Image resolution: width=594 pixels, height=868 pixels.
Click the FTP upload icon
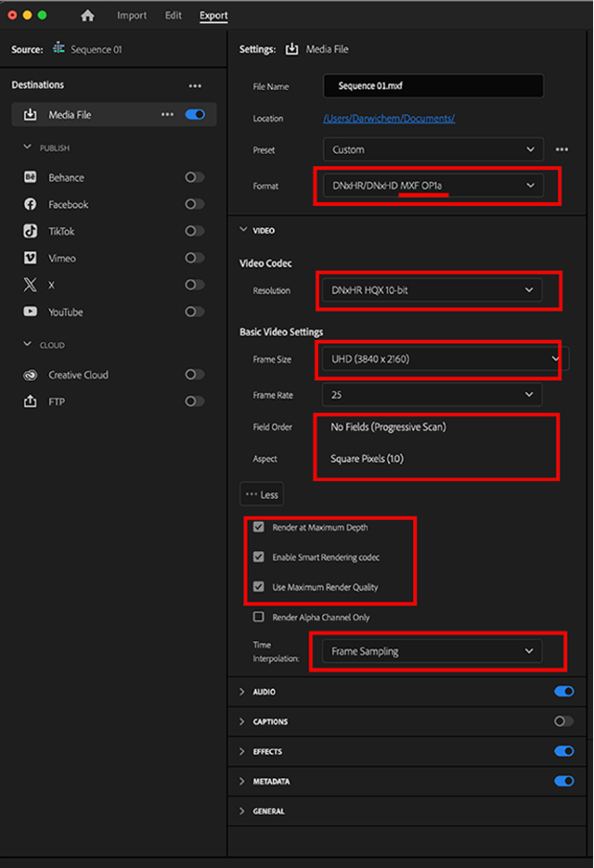(30, 402)
